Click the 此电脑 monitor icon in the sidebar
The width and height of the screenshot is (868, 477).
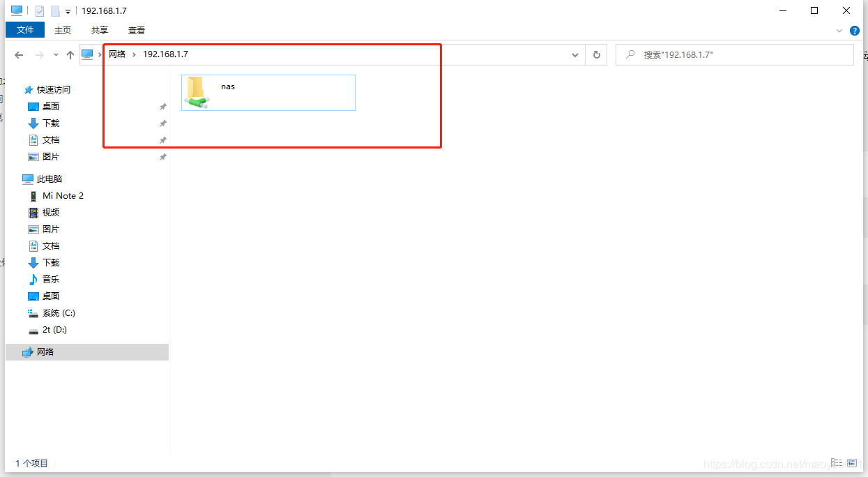28,179
